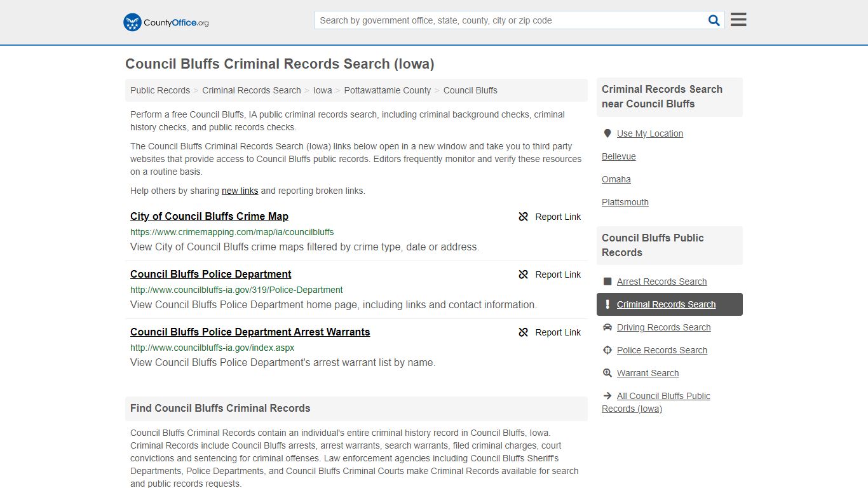
Task: Click the CountyOffice.org logo
Action: 166,22
